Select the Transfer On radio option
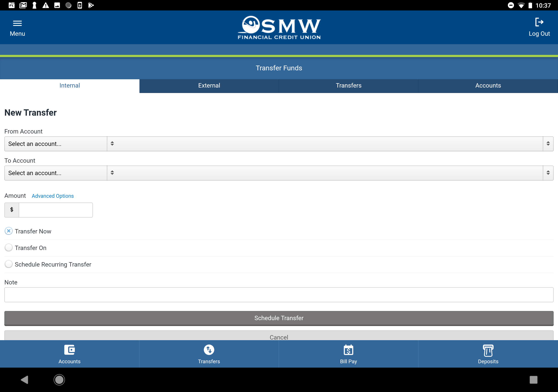558x392 pixels. coord(9,247)
